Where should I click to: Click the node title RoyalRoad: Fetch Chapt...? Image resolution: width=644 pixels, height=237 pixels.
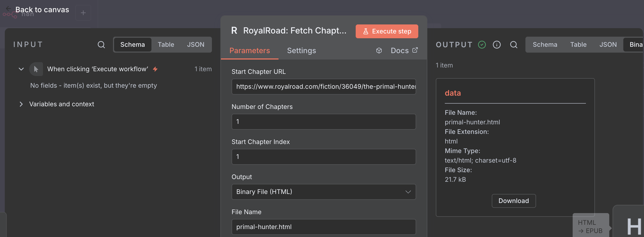[295, 31]
